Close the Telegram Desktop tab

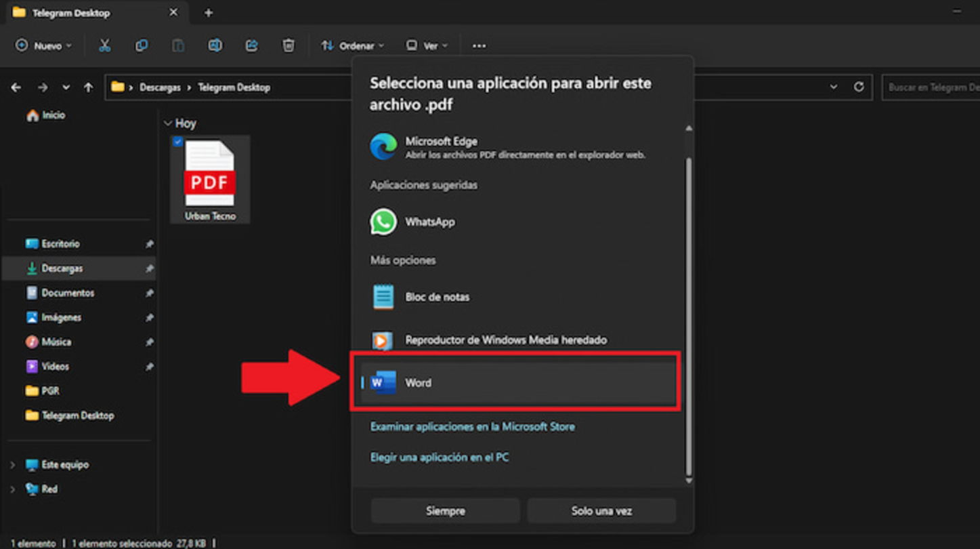tap(173, 12)
